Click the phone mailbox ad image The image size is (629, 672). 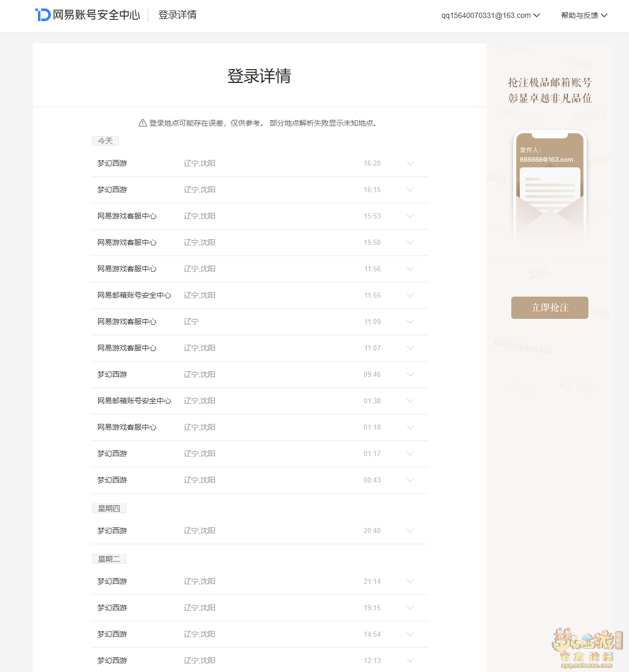(x=550, y=185)
